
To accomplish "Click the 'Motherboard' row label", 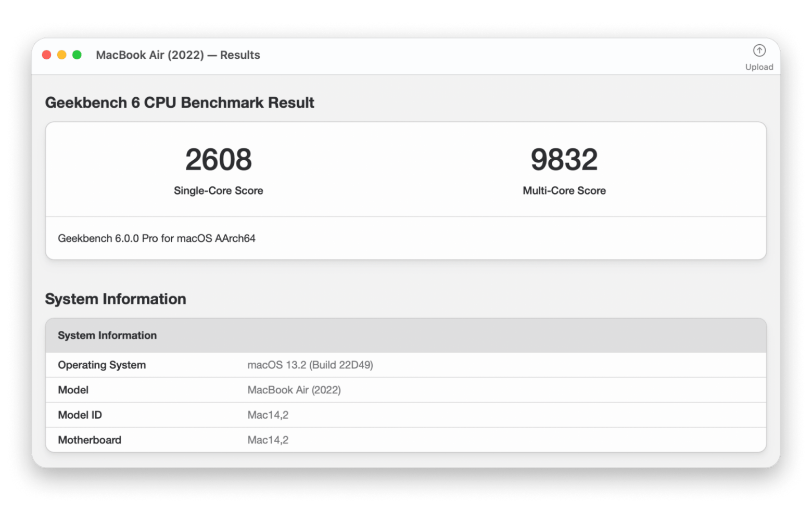I will pos(90,440).
